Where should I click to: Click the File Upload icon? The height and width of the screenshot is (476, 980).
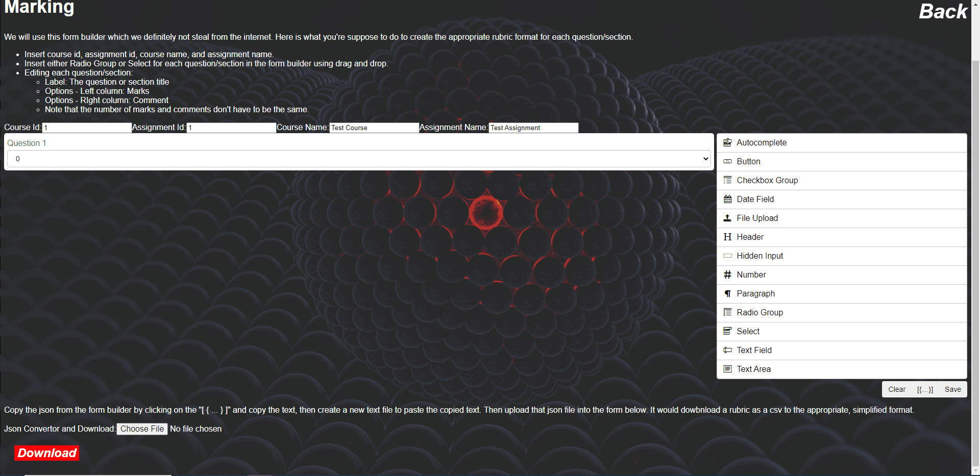point(727,218)
